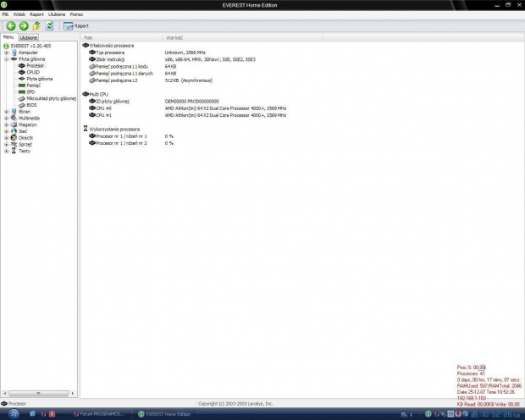Image resolution: width=525 pixels, height=420 pixels.
Task: Select Pamięć podręczna L1 kodu row
Action: (x=133, y=66)
